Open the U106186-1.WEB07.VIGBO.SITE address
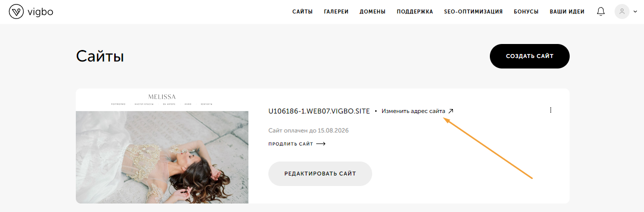 tap(319, 111)
